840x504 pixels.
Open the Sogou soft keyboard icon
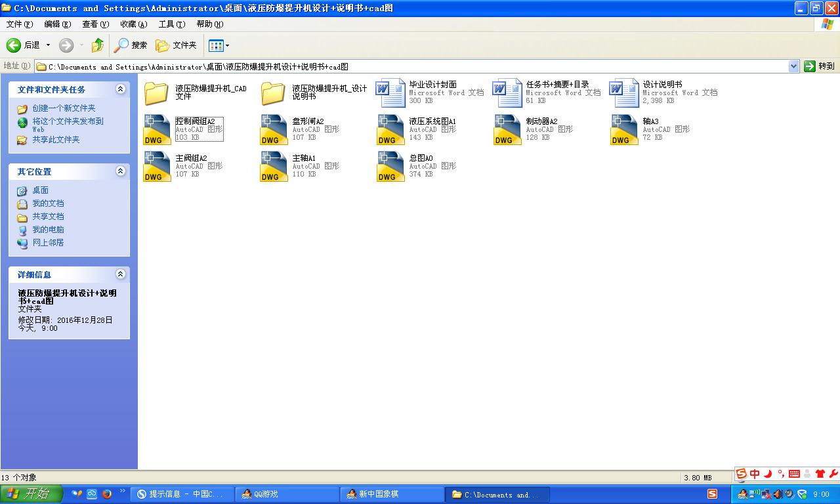point(795,474)
